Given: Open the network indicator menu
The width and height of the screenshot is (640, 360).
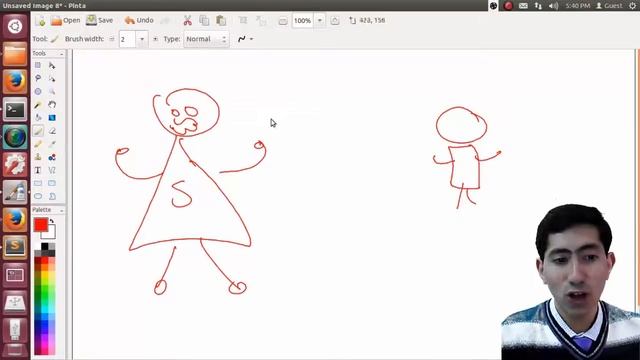Looking at the screenshot, I should [x=538, y=6].
